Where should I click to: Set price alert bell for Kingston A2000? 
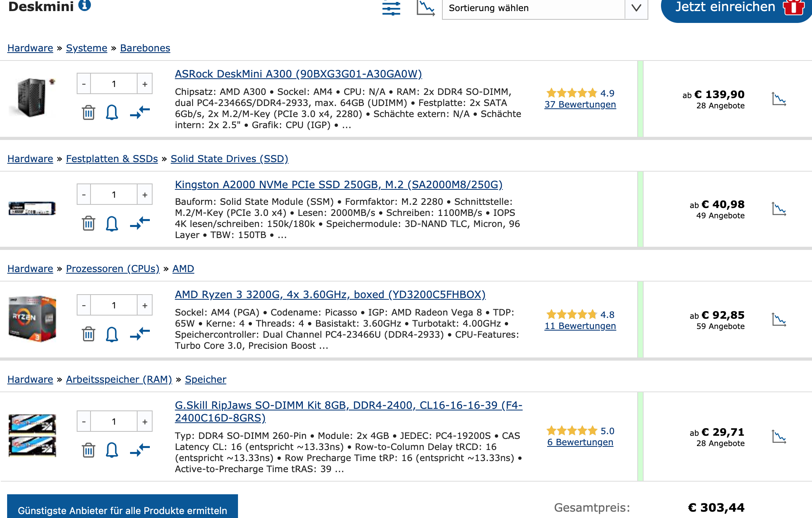112,223
